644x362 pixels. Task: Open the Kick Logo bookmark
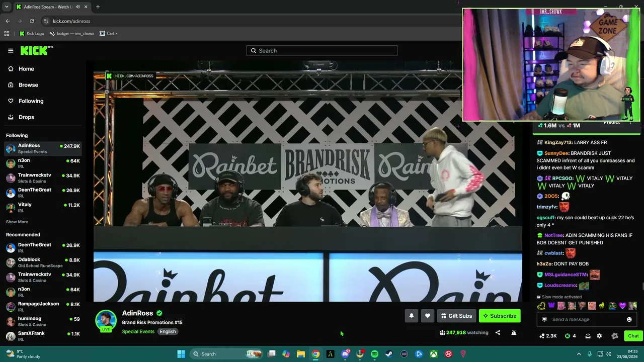(32, 34)
